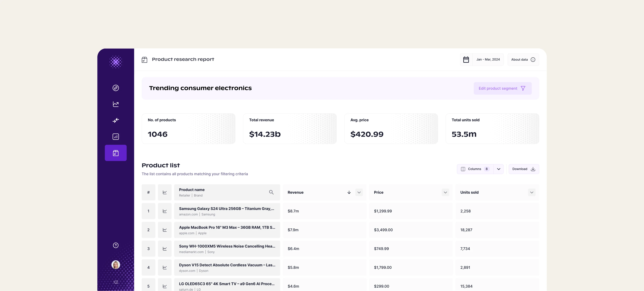Open the About data info button
The image size is (644, 291).
[x=523, y=60]
